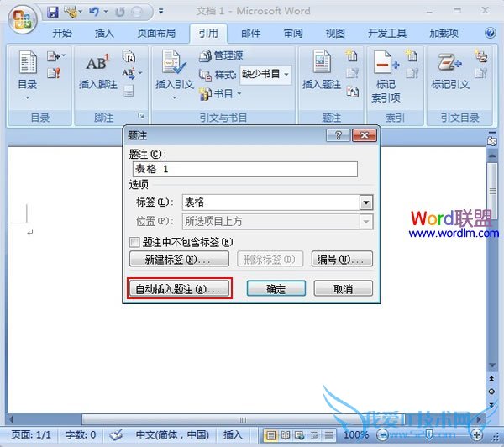Open the next footnote AB dropdown

click(132, 74)
